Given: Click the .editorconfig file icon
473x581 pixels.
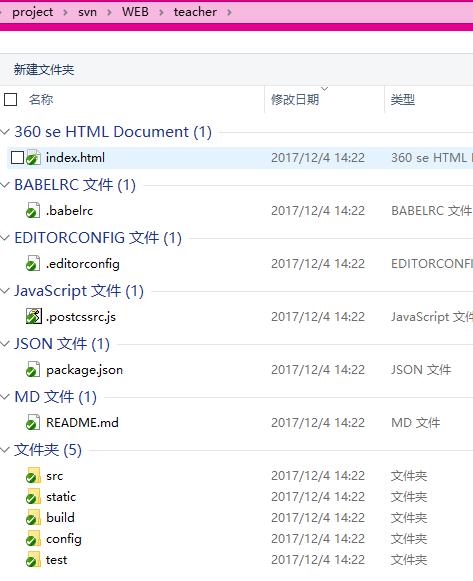Looking at the screenshot, I should tap(33, 264).
